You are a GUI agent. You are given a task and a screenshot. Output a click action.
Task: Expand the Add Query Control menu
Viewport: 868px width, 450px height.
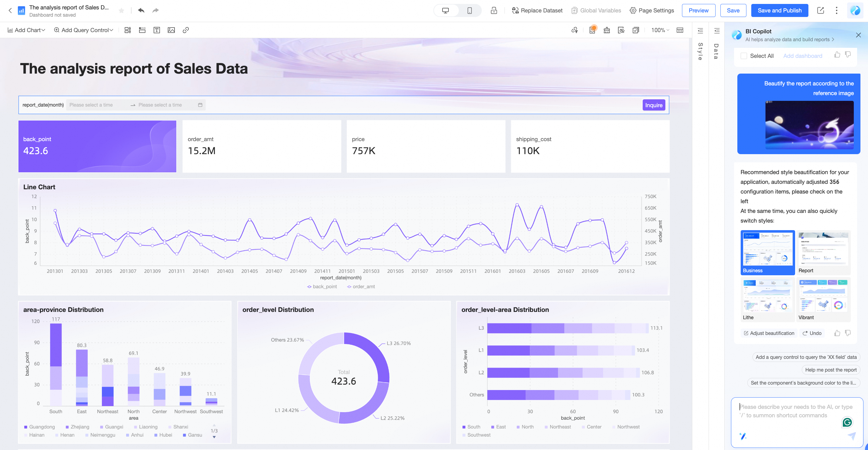coord(83,30)
